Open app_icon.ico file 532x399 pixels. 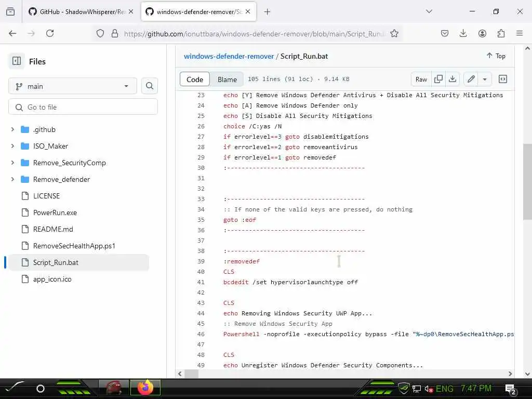[52, 279]
